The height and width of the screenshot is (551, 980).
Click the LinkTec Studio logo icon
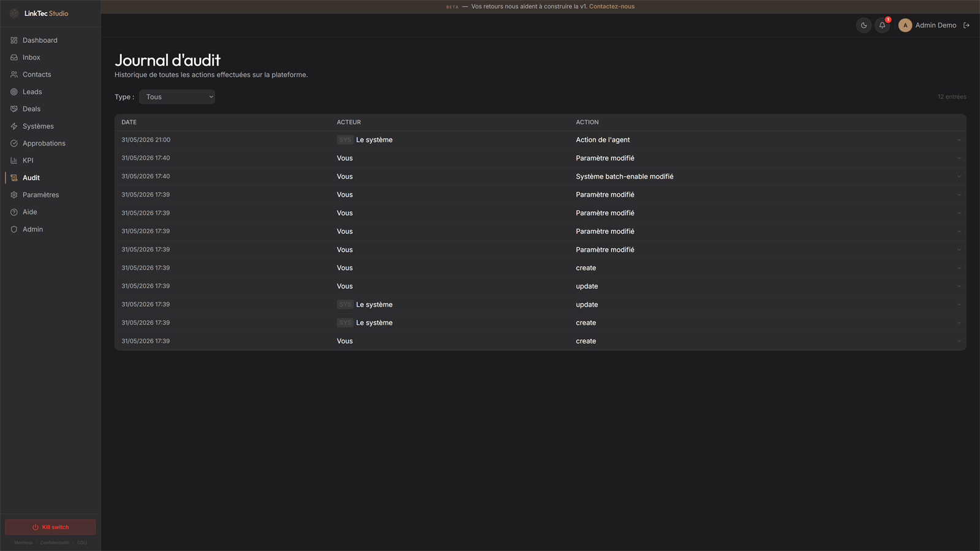point(14,13)
